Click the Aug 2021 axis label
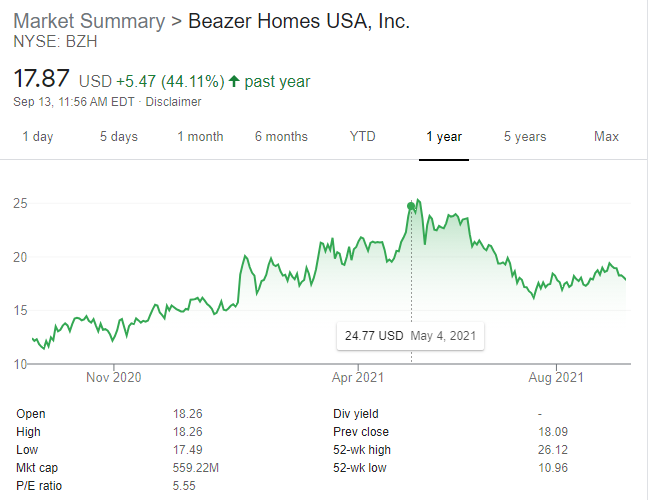The image size is (649, 500). 555,378
